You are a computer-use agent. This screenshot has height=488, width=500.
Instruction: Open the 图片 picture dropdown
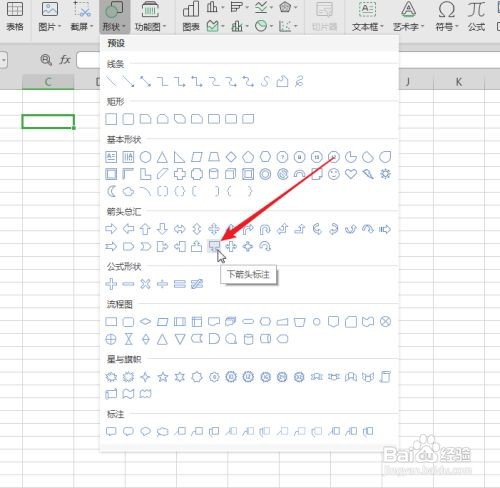coord(49,16)
